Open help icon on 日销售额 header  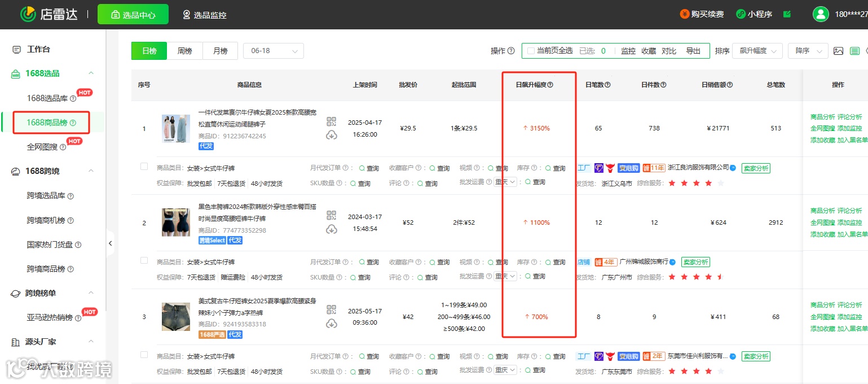click(x=730, y=85)
